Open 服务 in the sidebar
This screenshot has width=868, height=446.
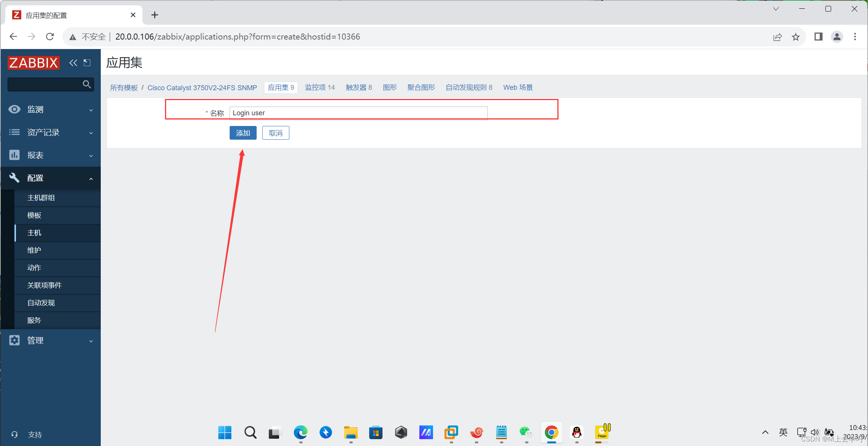34,320
